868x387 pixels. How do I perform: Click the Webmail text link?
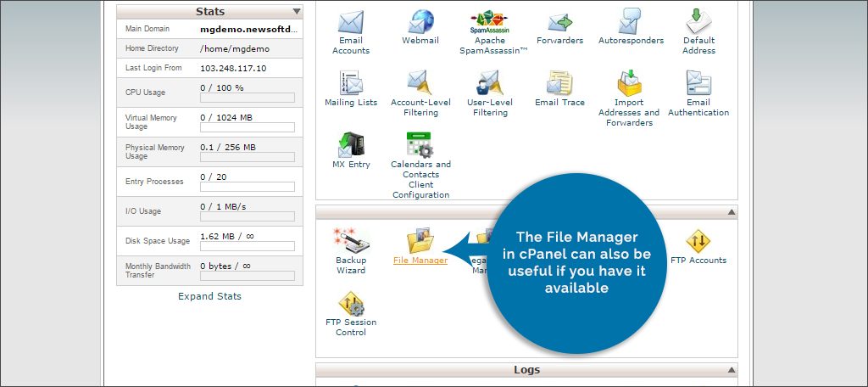(420, 41)
